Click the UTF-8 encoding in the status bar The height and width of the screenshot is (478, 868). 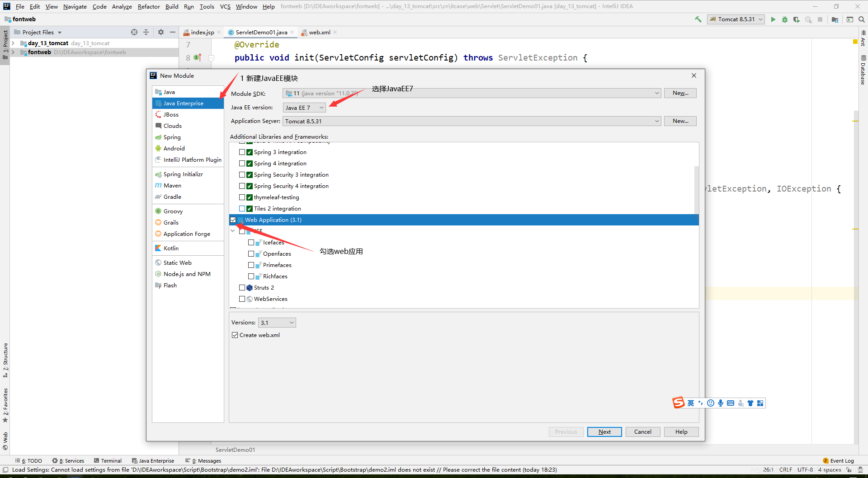tap(805, 470)
